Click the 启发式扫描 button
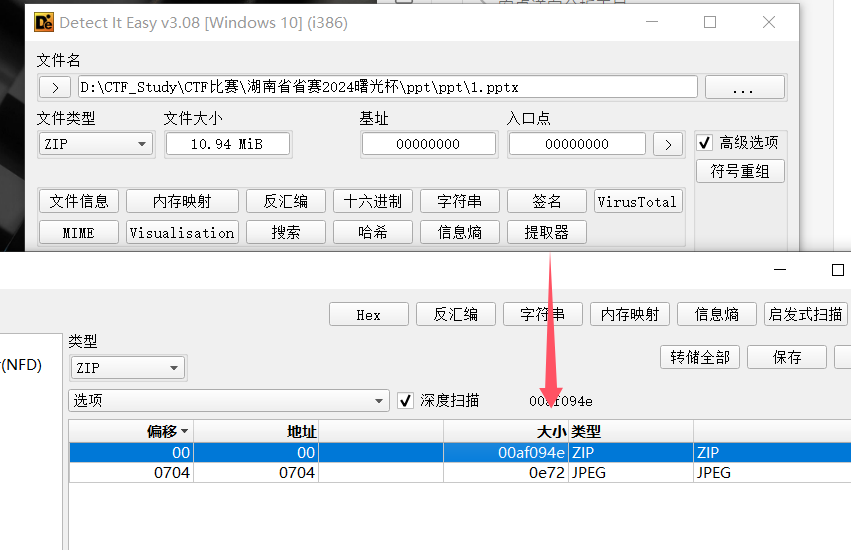This screenshot has width=851, height=550. pos(805,314)
